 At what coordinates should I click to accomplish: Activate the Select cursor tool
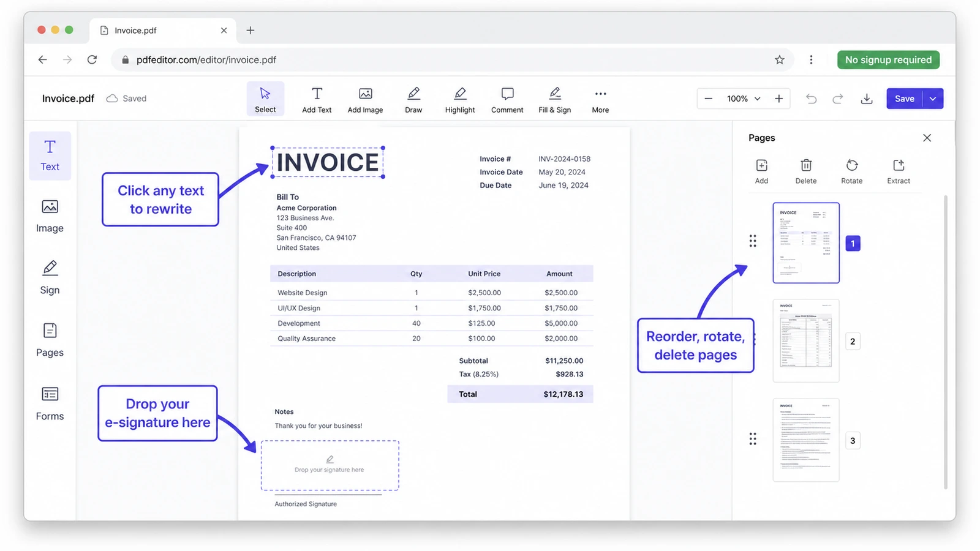265,99
